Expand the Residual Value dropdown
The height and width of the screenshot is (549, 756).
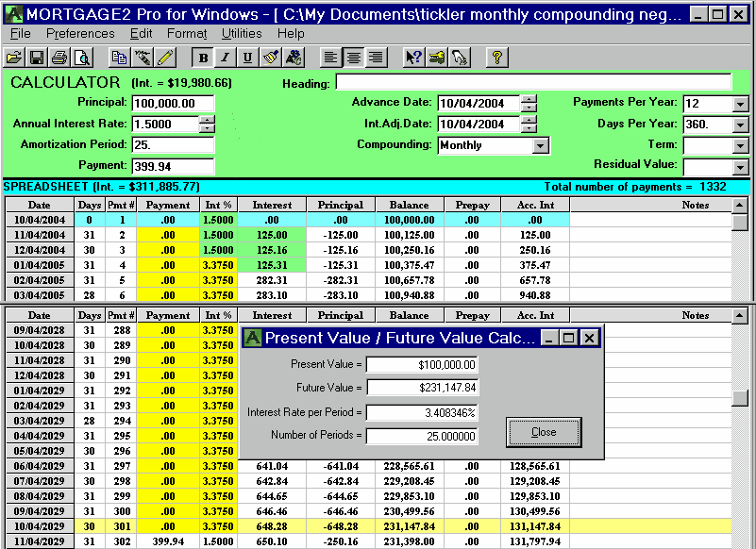pos(740,166)
